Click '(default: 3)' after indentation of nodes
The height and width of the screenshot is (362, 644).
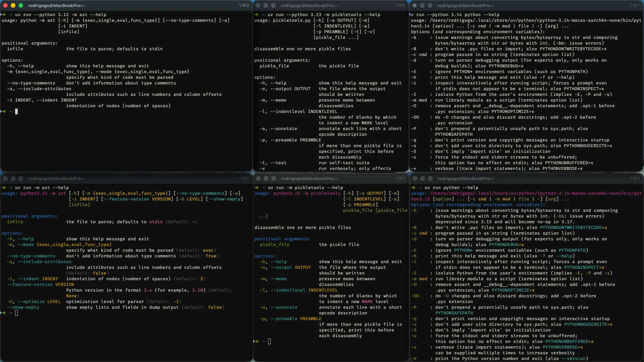(x=190, y=279)
